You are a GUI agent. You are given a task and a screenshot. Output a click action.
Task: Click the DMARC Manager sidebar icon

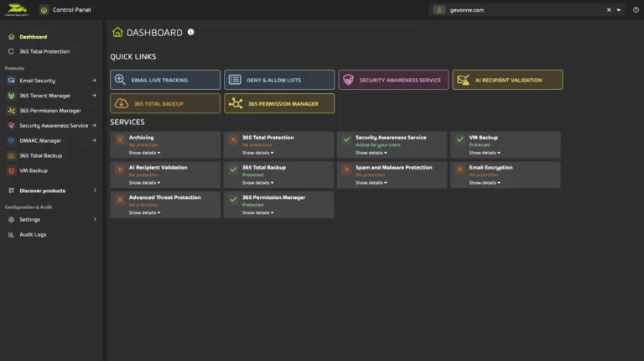pyautogui.click(x=12, y=140)
